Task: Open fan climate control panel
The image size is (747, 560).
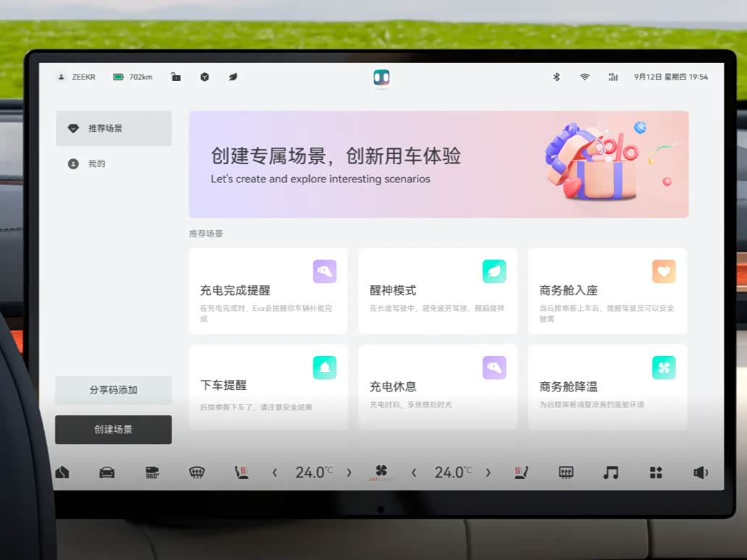Action: coord(381,472)
